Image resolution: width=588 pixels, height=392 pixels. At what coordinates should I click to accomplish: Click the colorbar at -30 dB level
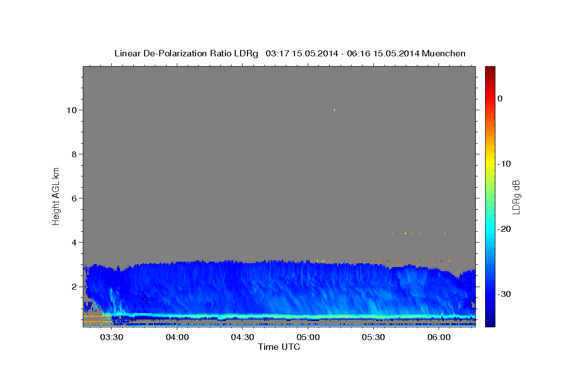pos(490,294)
